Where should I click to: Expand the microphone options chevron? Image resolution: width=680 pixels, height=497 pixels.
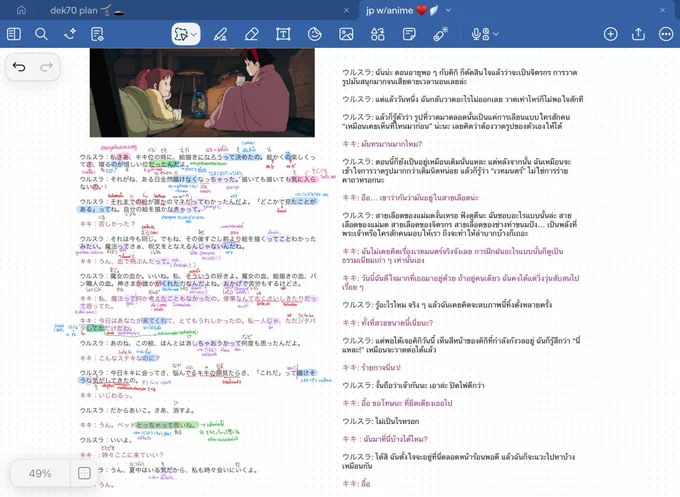tap(496, 34)
